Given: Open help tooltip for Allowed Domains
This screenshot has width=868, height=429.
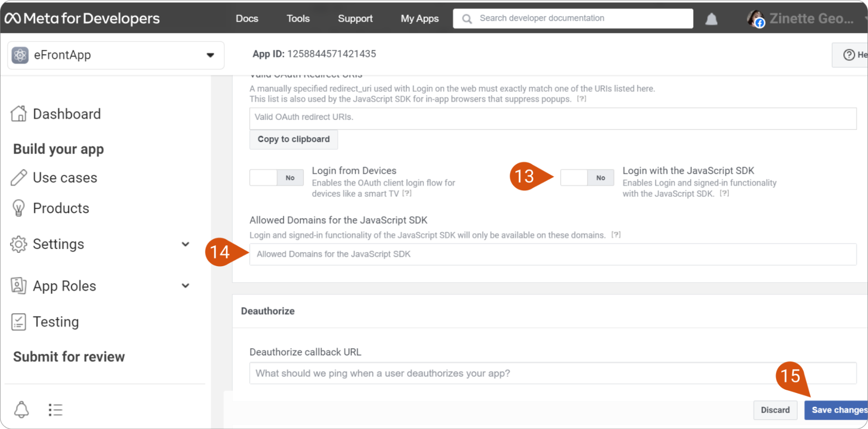Looking at the screenshot, I should click(616, 235).
